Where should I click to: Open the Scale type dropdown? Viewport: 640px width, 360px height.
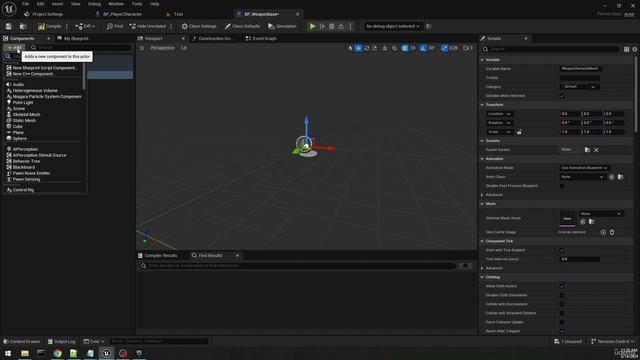point(499,132)
